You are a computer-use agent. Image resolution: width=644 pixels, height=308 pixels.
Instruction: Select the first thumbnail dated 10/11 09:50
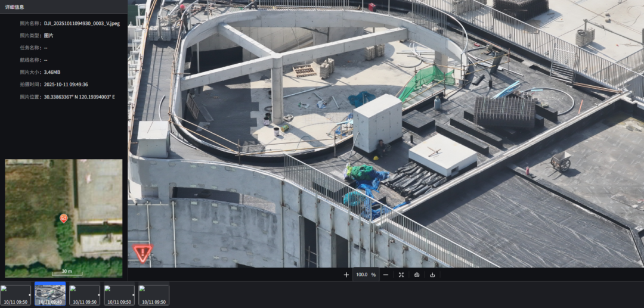pos(16,295)
